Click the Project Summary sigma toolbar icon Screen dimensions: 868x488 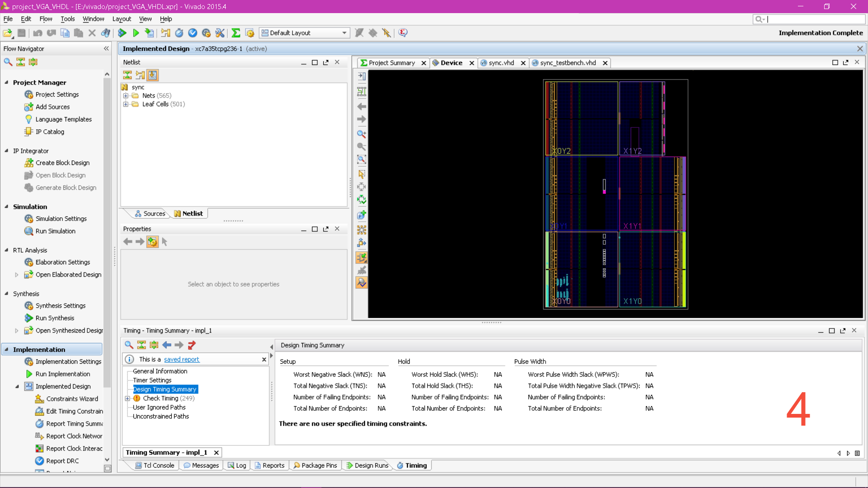click(236, 33)
